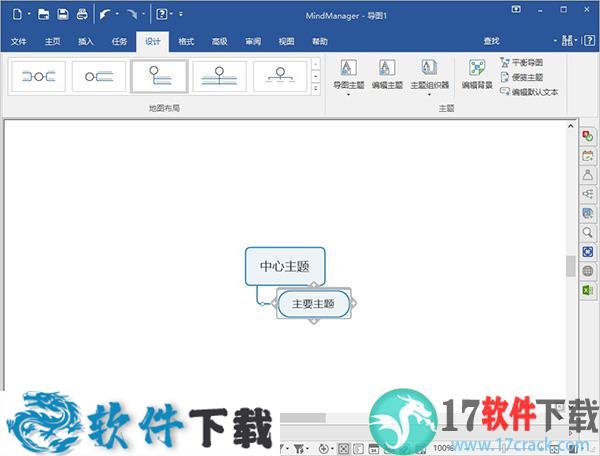Open the Excel side panel icon

[587, 290]
